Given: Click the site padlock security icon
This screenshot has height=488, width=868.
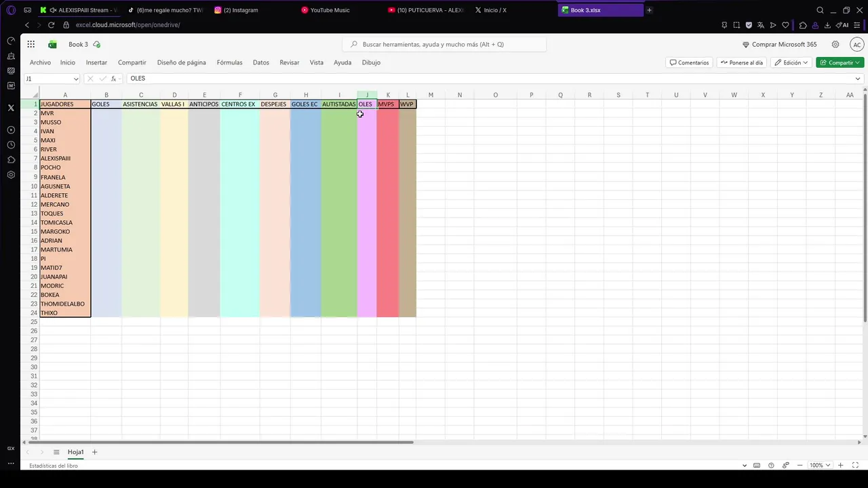Looking at the screenshot, I should [x=66, y=25].
